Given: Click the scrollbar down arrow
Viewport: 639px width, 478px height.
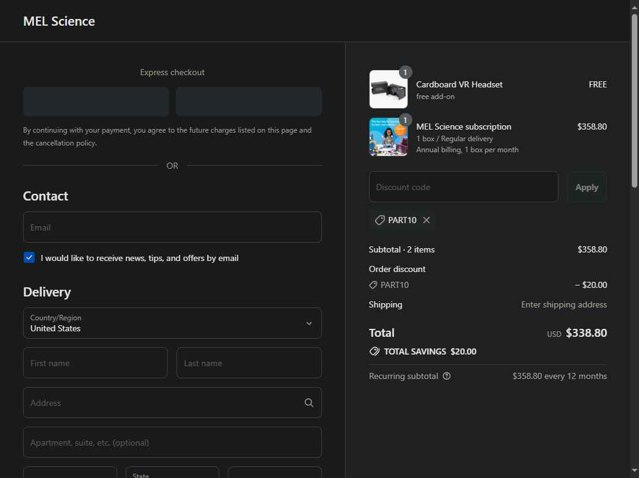Looking at the screenshot, I should 635,471.
